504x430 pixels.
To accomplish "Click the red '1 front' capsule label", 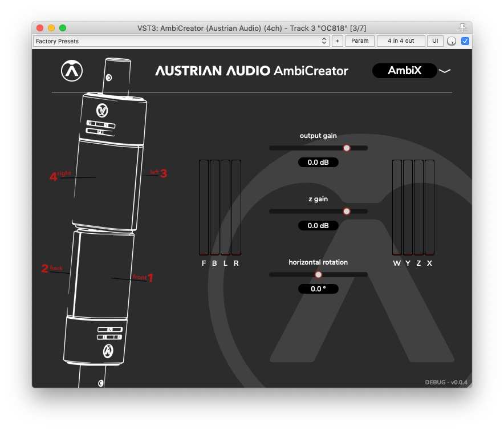I will click(143, 277).
